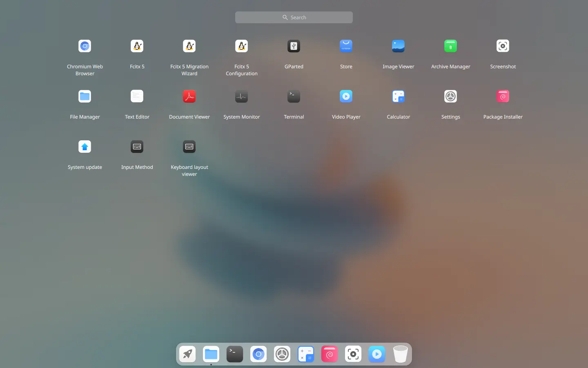
Task: Open Calculator from the app grid
Action: pyautogui.click(x=398, y=96)
